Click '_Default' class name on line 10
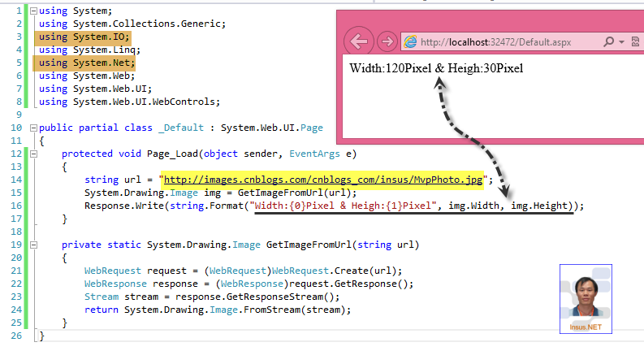The height and width of the screenshot is (351, 644). (x=181, y=128)
